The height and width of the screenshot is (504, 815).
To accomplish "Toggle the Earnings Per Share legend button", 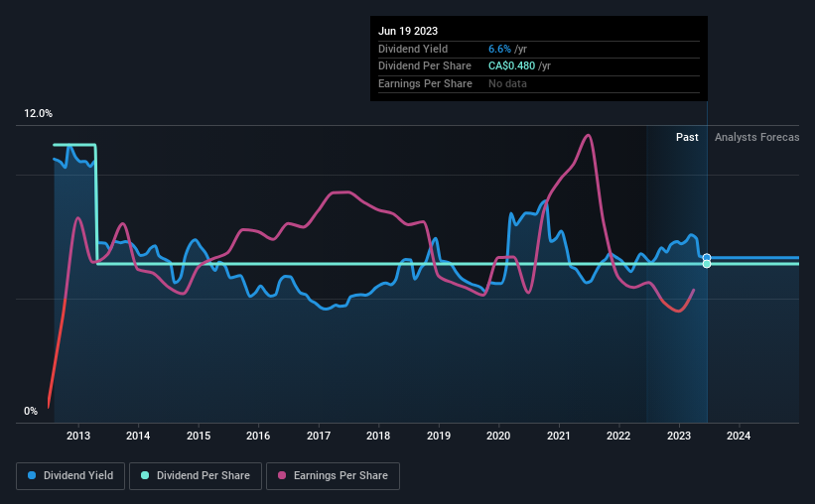I will point(333,476).
